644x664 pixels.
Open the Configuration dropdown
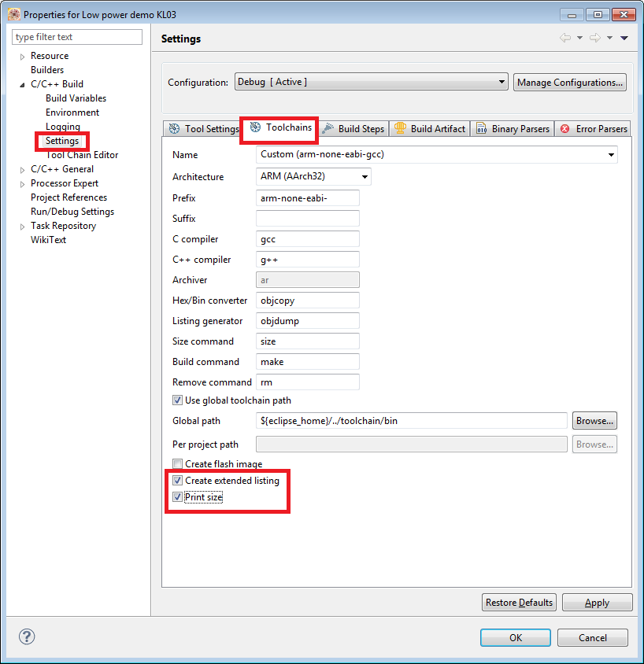[x=371, y=82]
